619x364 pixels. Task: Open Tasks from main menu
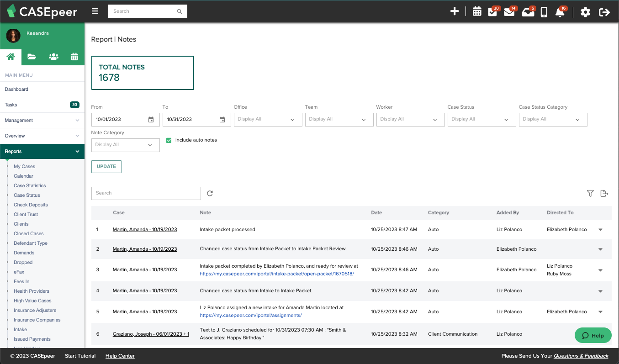pyautogui.click(x=42, y=105)
